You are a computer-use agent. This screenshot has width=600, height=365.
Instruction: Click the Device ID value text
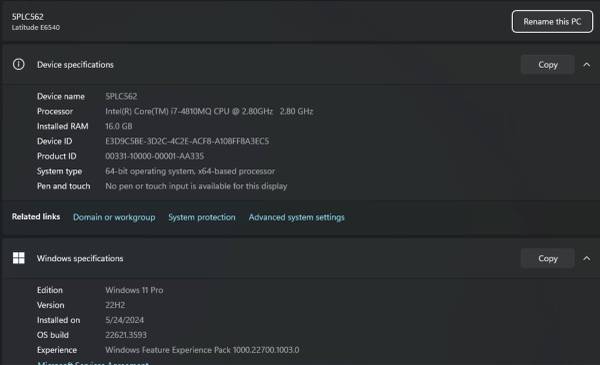(187, 141)
